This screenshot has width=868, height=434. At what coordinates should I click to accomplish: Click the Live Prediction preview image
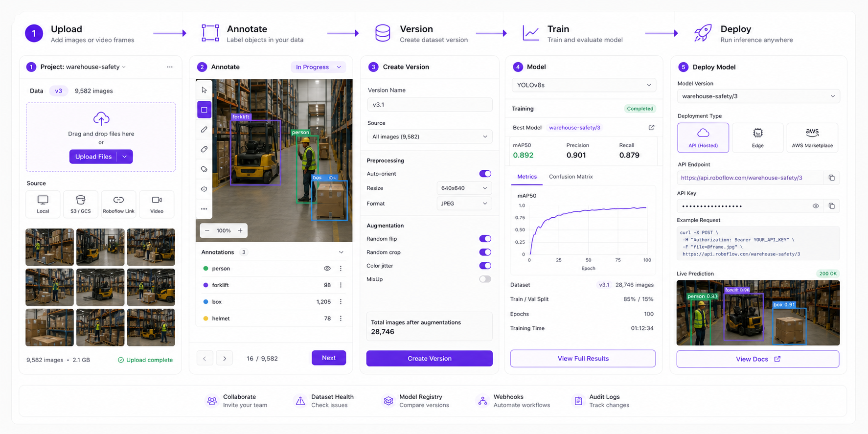(x=758, y=313)
